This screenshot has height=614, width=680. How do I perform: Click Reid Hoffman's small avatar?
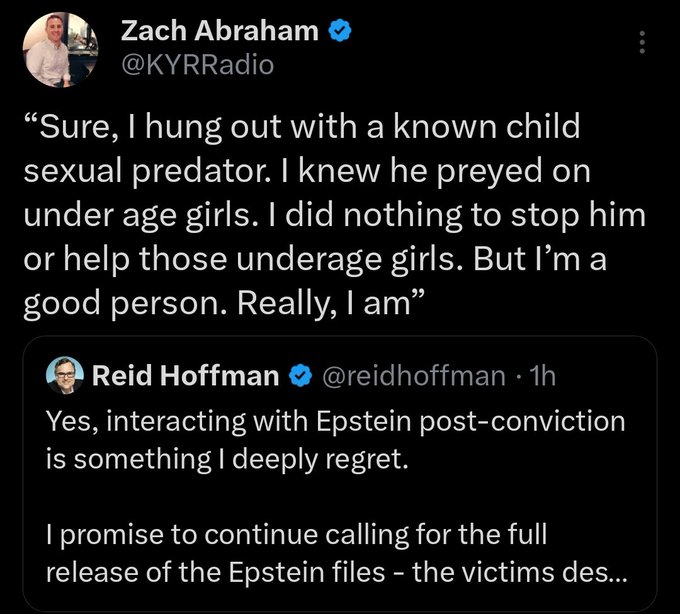[x=65, y=375]
